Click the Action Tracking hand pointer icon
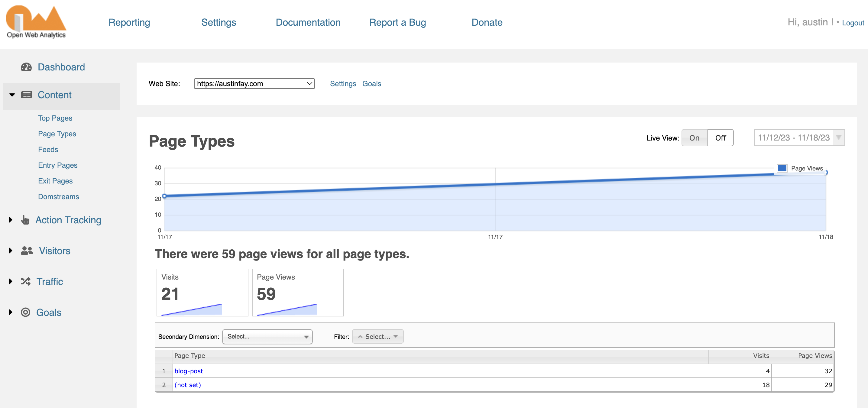Viewport: 868px width, 408px height. [x=25, y=220]
